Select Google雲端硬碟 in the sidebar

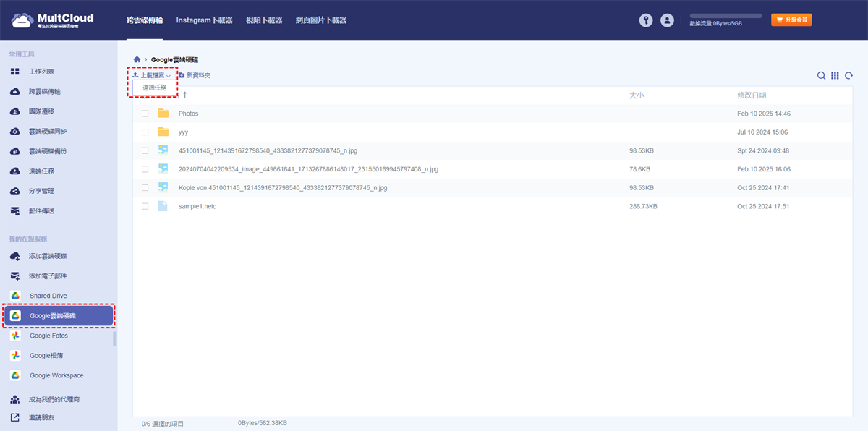(x=58, y=316)
